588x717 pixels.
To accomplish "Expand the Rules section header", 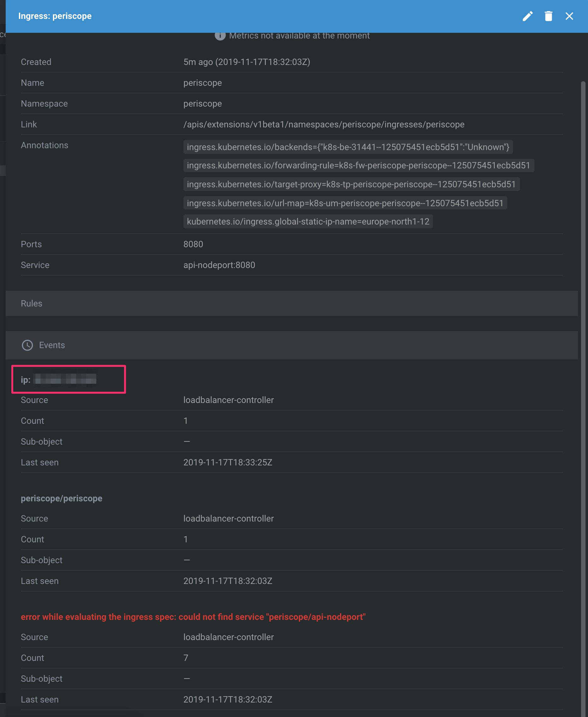I will pos(32,303).
